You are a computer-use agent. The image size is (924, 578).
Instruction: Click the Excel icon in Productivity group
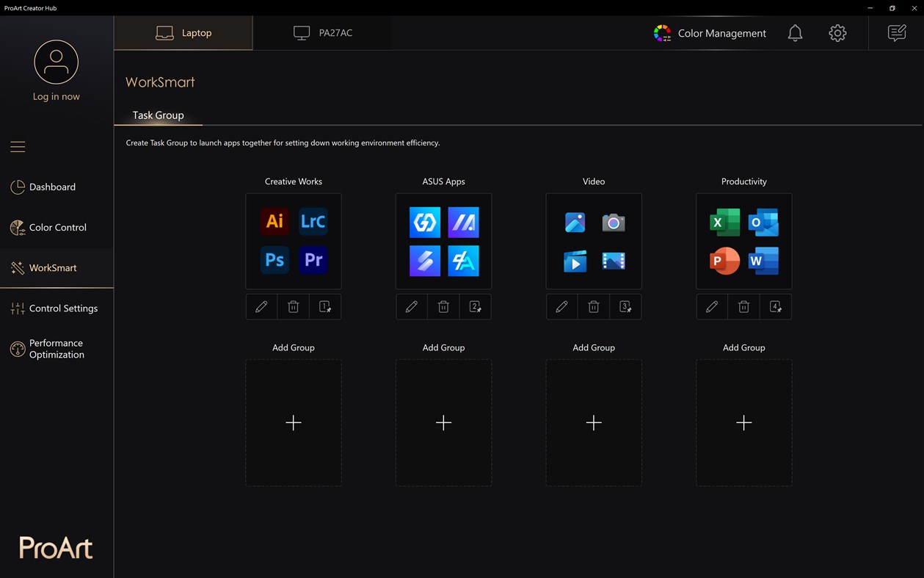click(x=724, y=222)
